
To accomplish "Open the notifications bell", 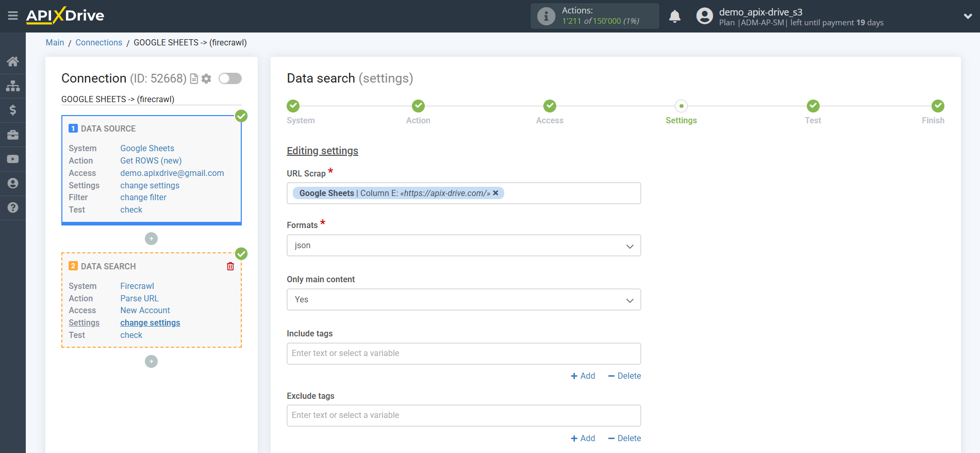I will [x=675, y=17].
